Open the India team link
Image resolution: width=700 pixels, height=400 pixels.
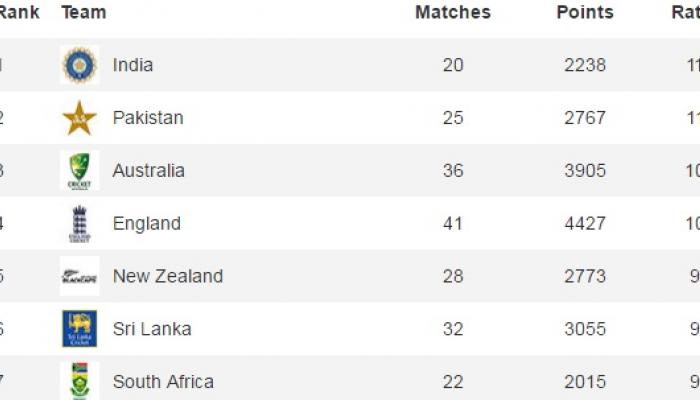point(133,65)
